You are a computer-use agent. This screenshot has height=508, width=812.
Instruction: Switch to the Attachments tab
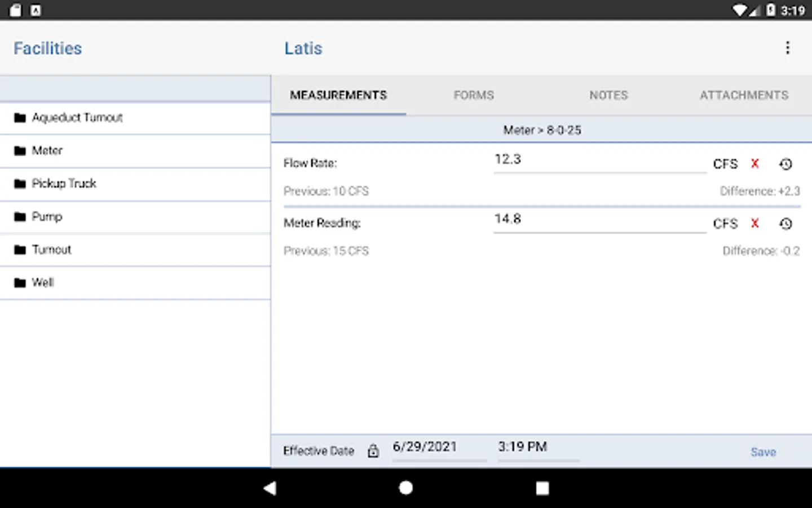(744, 95)
